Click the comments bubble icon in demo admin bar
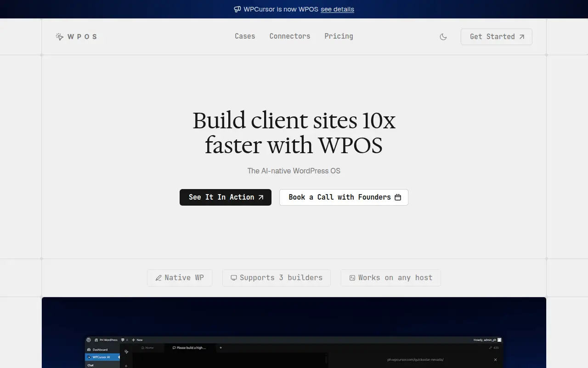 tap(123, 340)
